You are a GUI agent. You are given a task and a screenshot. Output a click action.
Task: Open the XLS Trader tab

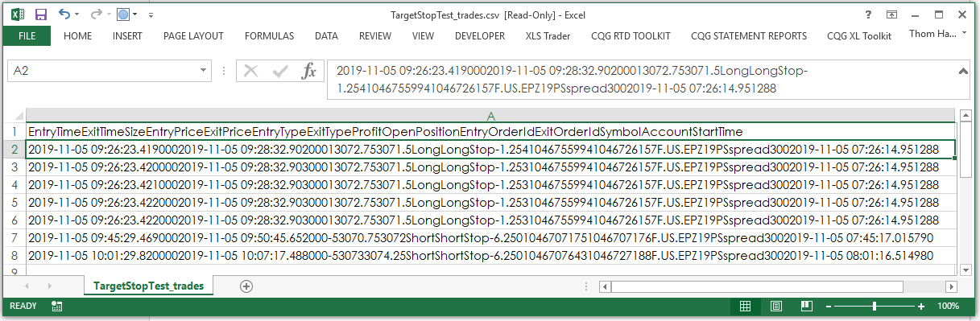[548, 35]
